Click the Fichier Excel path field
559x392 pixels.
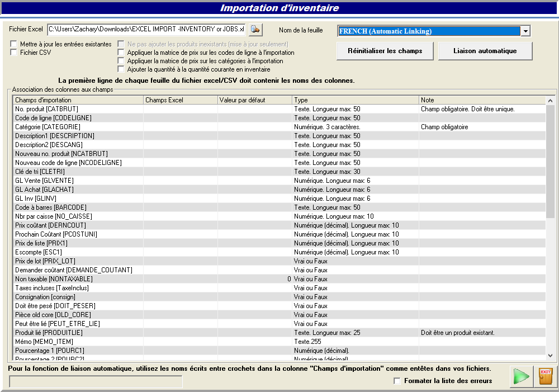pyautogui.click(x=146, y=29)
